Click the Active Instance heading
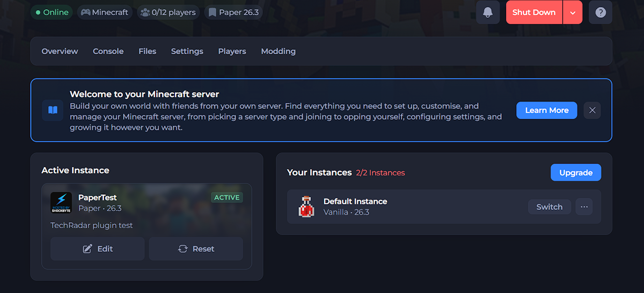This screenshot has width=644, height=293. click(75, 170)
